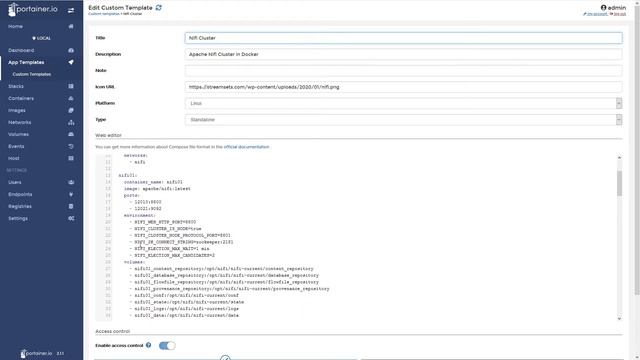640x360 pixels.
Task: Click the log out link
Action: pyautogui.click(x=618, y=14)
